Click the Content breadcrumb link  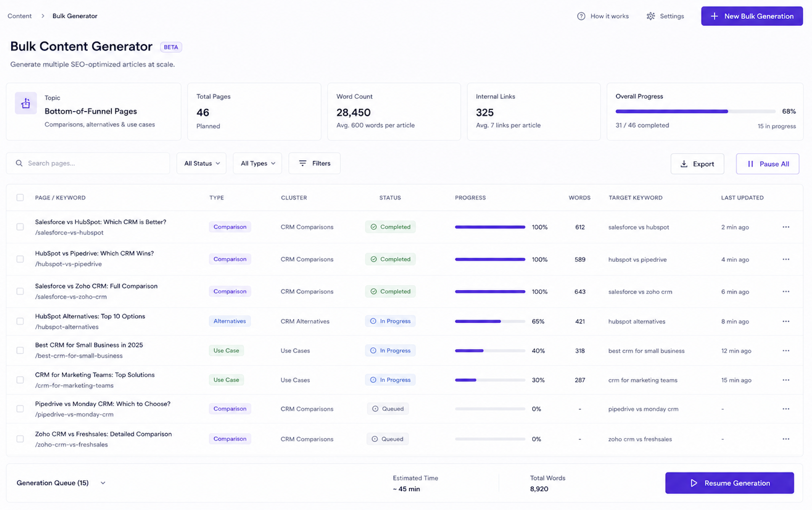click(x=20, y=16)
